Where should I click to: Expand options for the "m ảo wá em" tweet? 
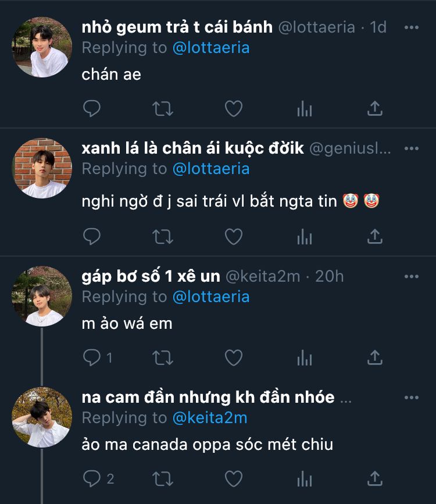(x=411, y=276)
